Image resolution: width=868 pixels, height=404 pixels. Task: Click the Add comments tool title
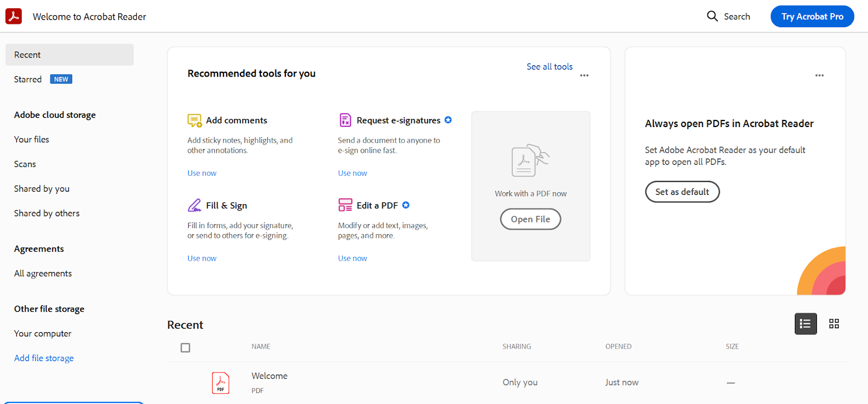237,120
